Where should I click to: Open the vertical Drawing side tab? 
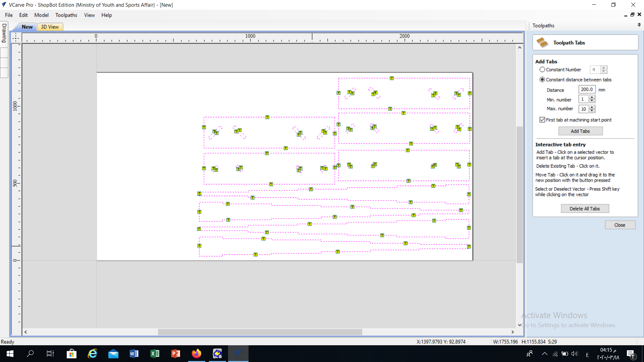pyautogui.click(x=4, y=33)
